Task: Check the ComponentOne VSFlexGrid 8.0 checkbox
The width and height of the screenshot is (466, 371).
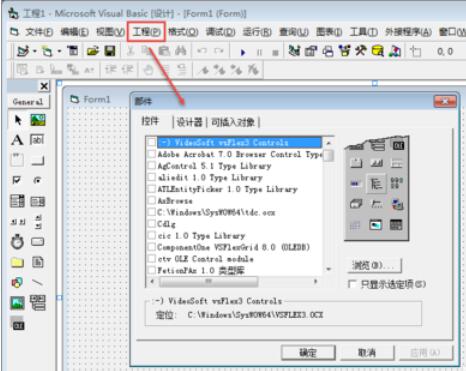Action: point(152,247)
